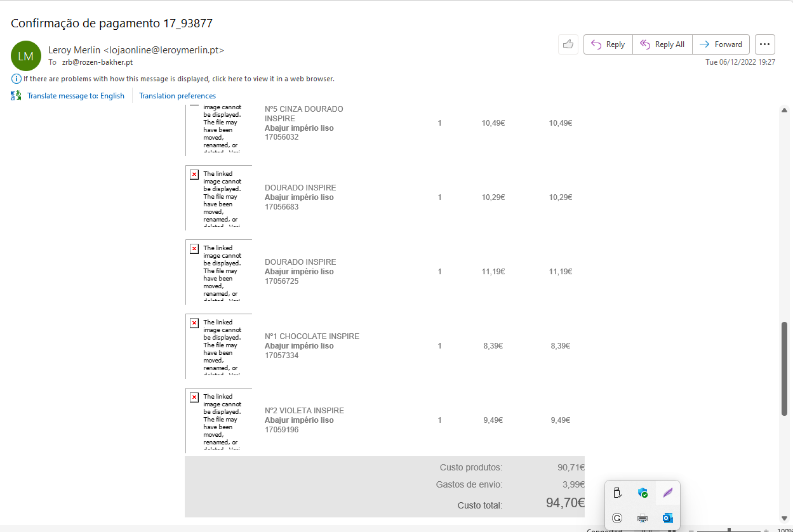Open the three-dots more actions menu
The height and width of the screenshot is (532, 793).
[x=765, y=44]
